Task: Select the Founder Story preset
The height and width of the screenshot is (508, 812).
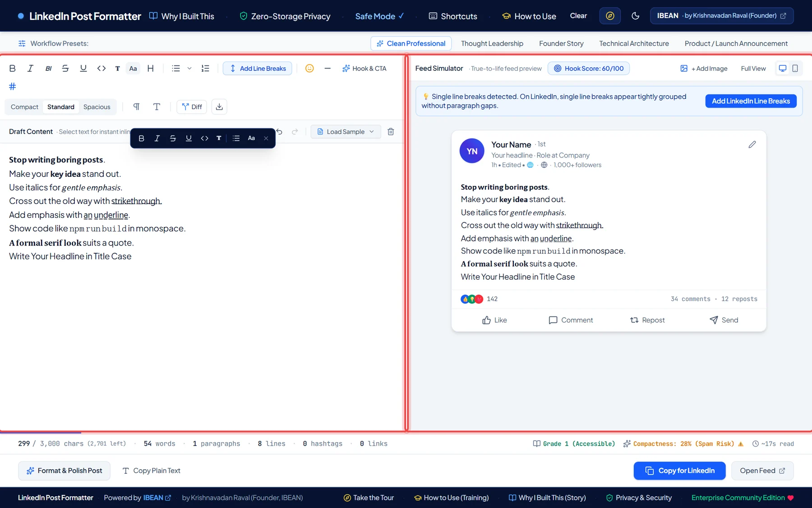Action: pos(561,44)
